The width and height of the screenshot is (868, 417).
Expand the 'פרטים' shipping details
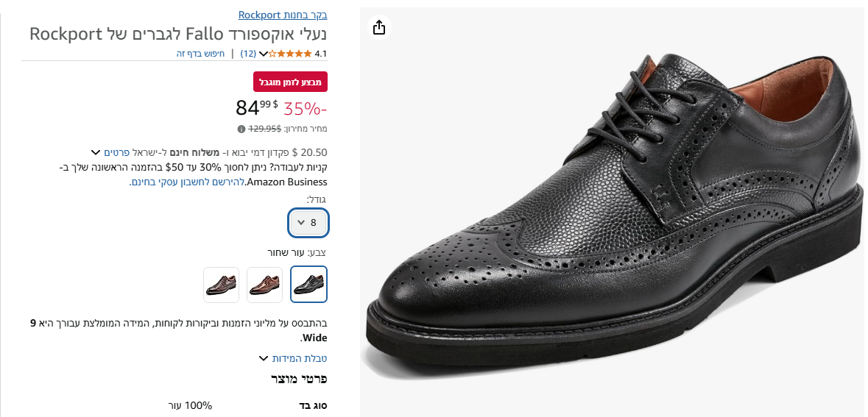[x=116, y=152]
